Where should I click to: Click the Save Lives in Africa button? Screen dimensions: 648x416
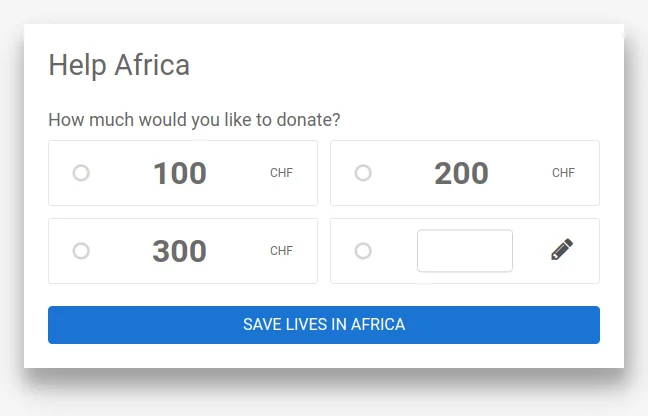[x=324, y=325]
